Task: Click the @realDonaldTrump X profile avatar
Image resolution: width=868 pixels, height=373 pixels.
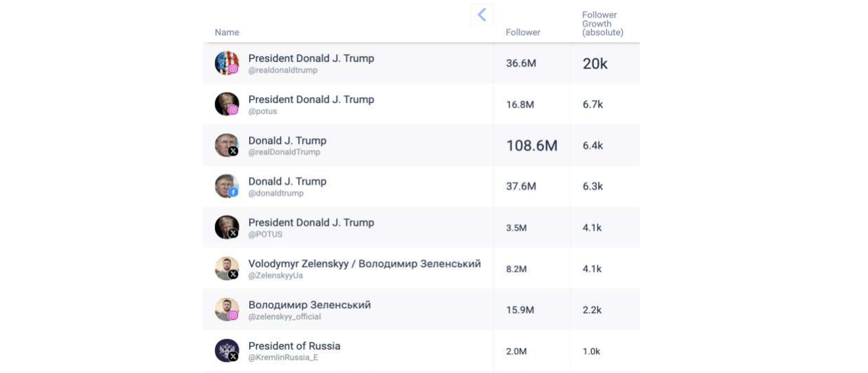Action: (x=227, y=145)
